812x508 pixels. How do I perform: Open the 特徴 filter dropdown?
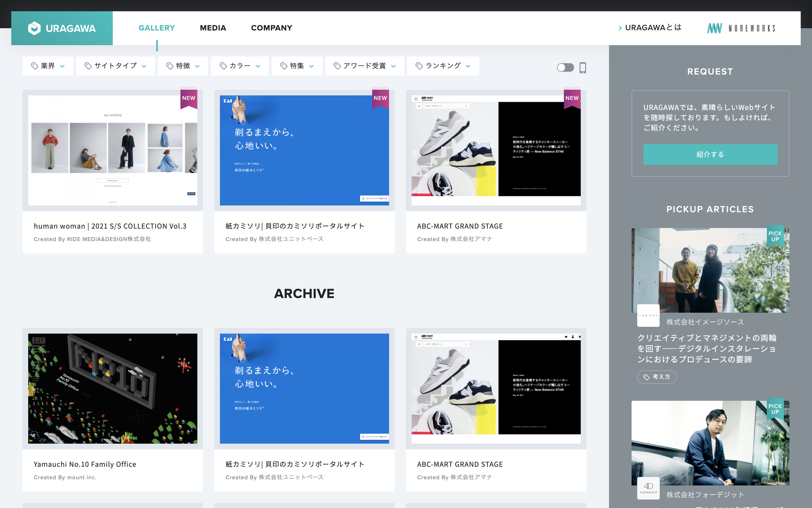183,66
